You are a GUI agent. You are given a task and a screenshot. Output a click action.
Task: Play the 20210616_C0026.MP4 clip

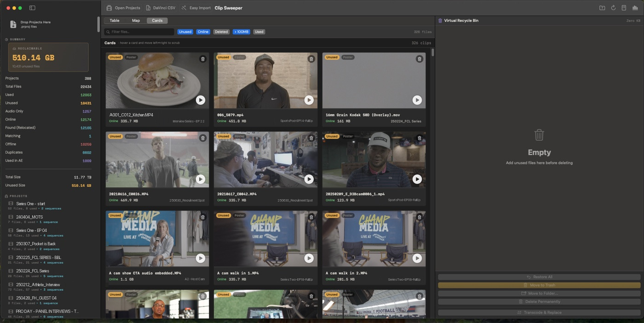coord(201,179)
